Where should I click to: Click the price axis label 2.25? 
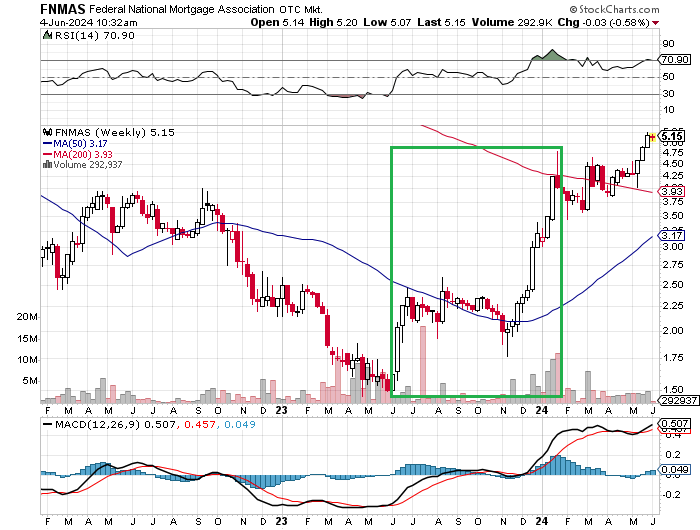[x=673, y=306]
